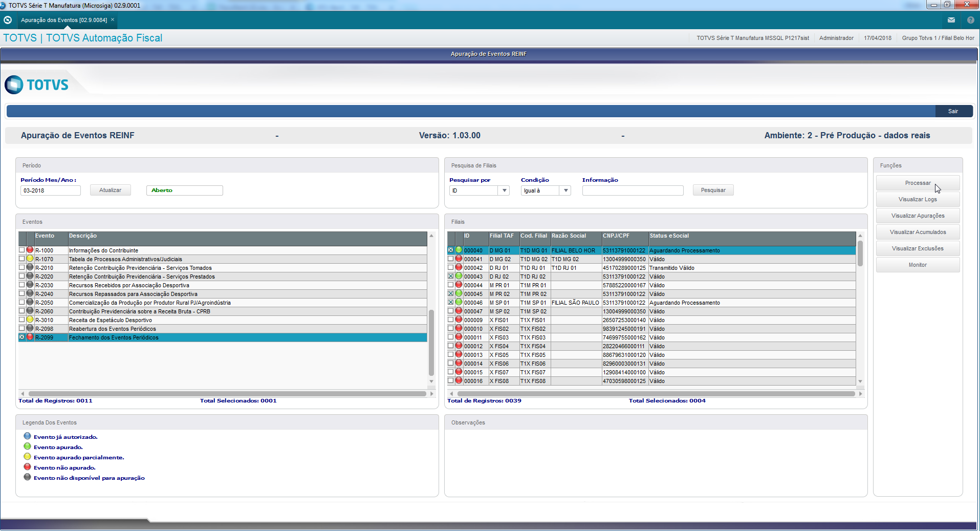Uncheck filial 000046 checkbox

click(451, 303)
